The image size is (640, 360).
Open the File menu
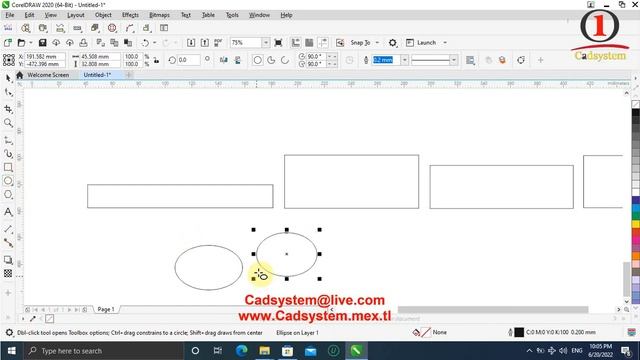coord(10,15)
